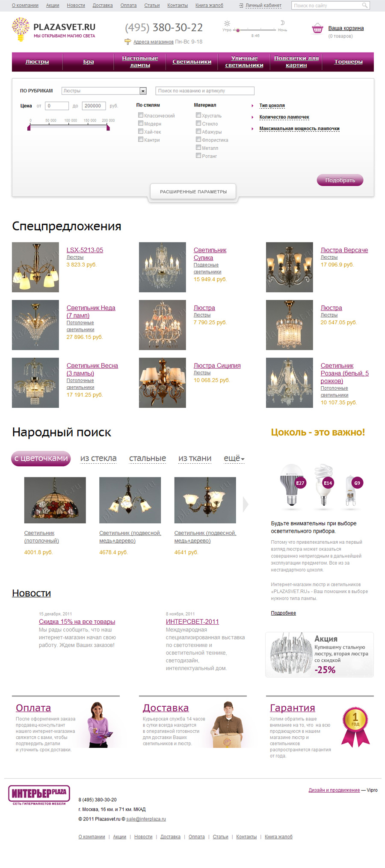The width and height of the screenshot is (385, 868).
Task: Click the Интерьер Plaza footer logo
Action: [39, 795]
